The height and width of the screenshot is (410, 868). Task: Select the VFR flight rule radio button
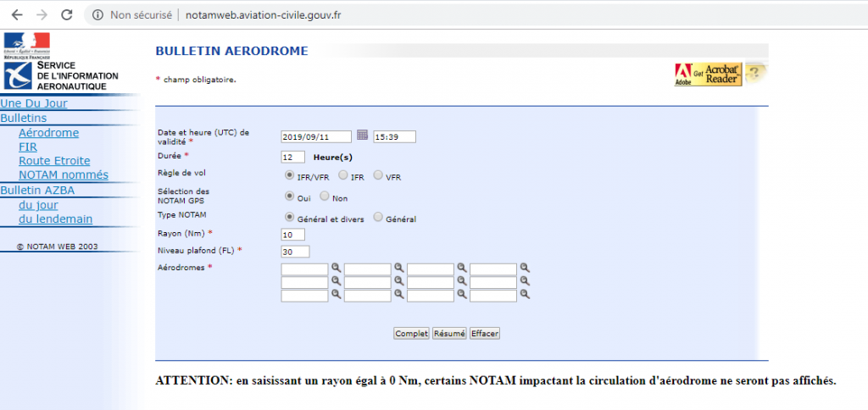coord(378,176)
